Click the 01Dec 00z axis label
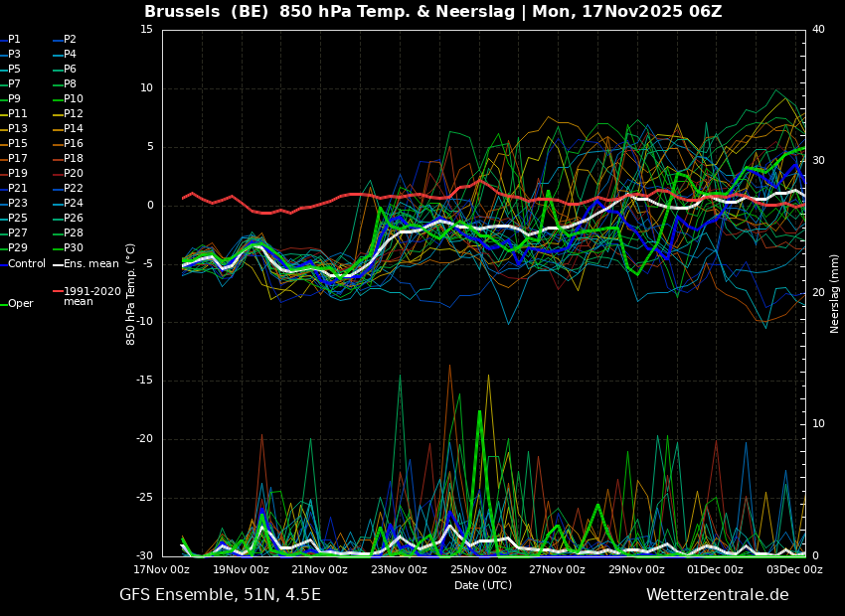This screenshot has height=616, width=845. pyautogui.click(x=715, y=569)
